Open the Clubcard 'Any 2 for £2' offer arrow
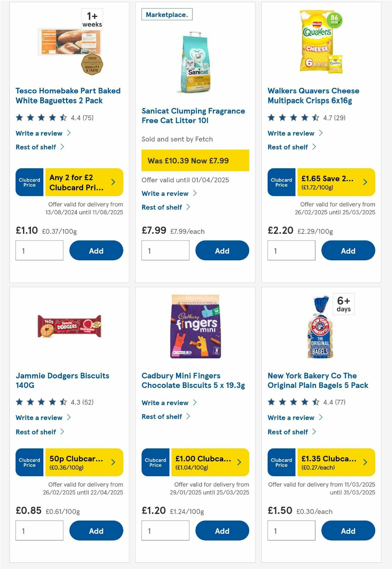Viewport: 392px width, 569px height. pyautogui.click(x=113, y=182)
